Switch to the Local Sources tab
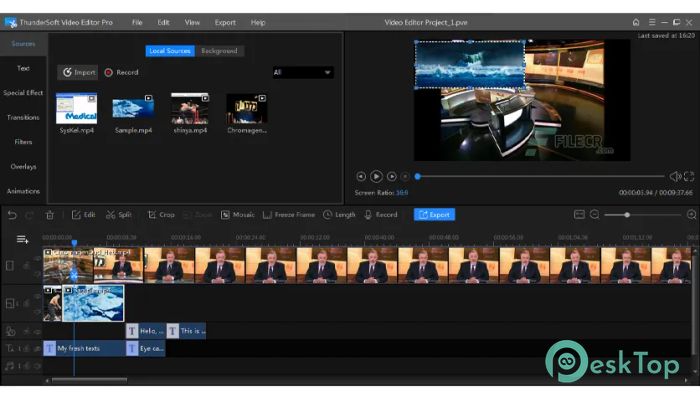The height and width of the screenshot is (400, 700). click(170, 51)
